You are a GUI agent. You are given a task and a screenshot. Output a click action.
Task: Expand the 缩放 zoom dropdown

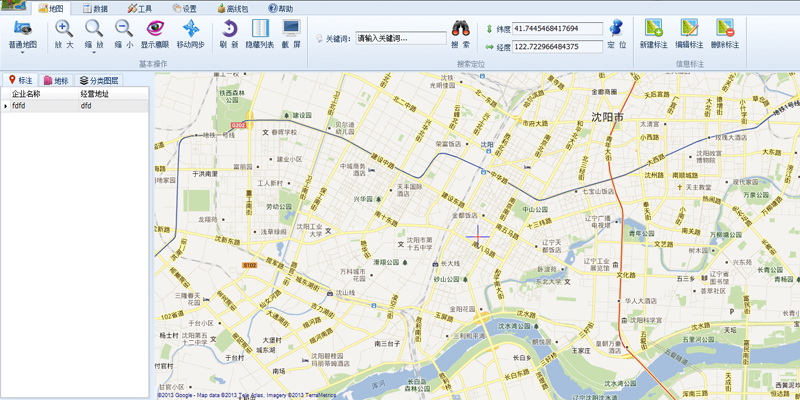pyautogui.click(x=94, y=45)
